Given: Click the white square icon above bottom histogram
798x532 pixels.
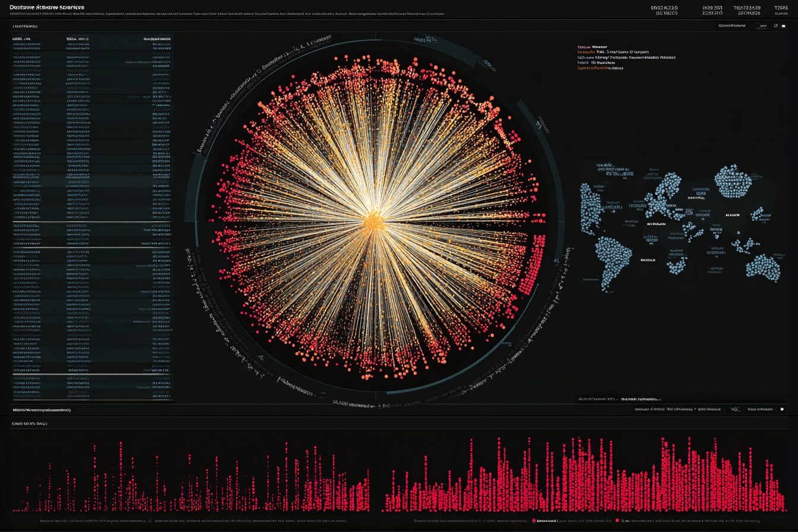Looking at the screenshot, I should point(782,409).
